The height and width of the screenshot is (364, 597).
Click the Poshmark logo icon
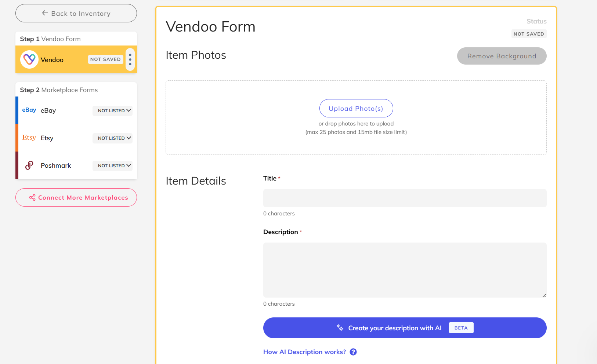[29, 165]
